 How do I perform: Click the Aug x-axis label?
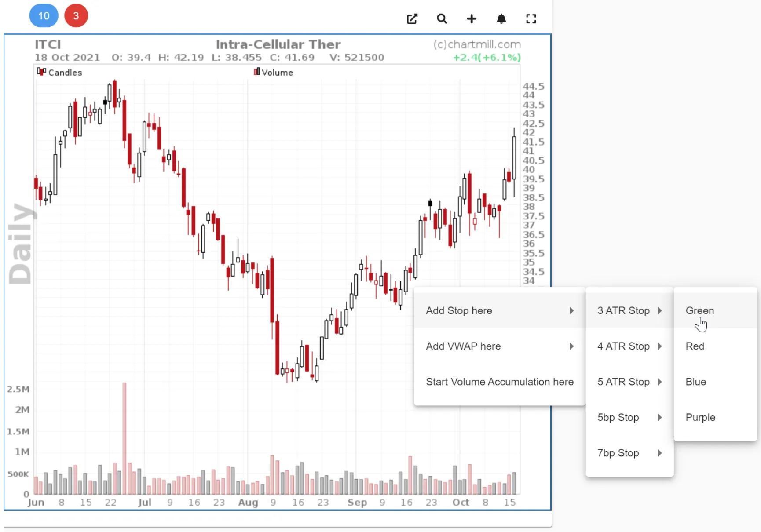[248, 502]
